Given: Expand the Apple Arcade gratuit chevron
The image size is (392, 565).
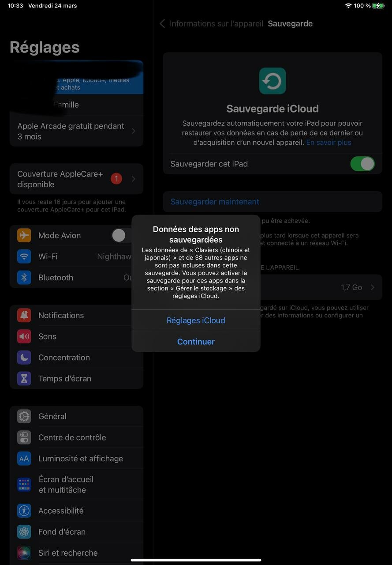Looking at the screenshot, I should click(134, 131).
